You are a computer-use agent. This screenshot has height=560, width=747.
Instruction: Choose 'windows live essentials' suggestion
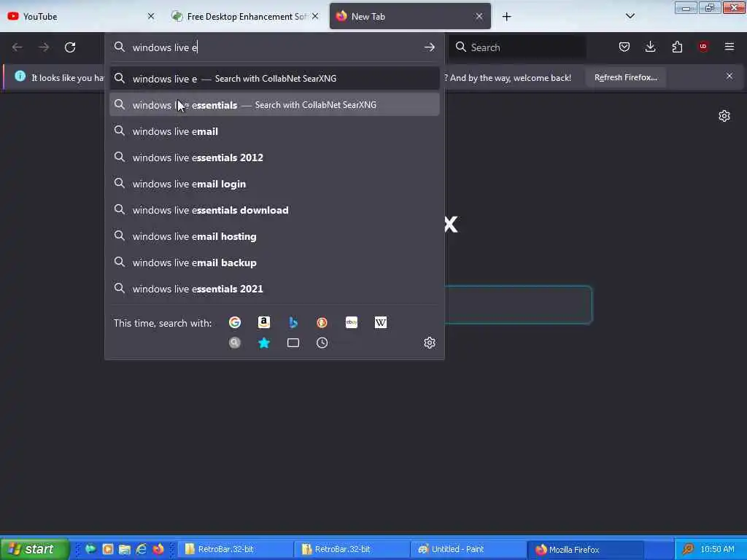(x=274, y=105)
